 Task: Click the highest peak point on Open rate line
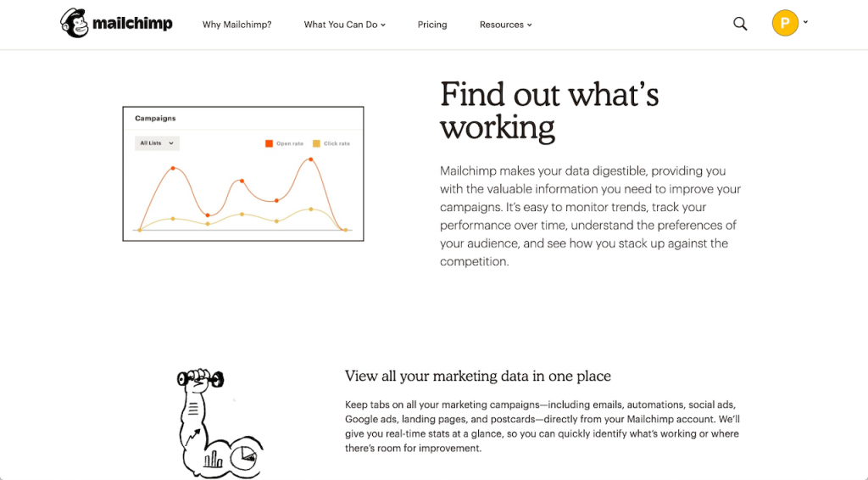(311, 159)
